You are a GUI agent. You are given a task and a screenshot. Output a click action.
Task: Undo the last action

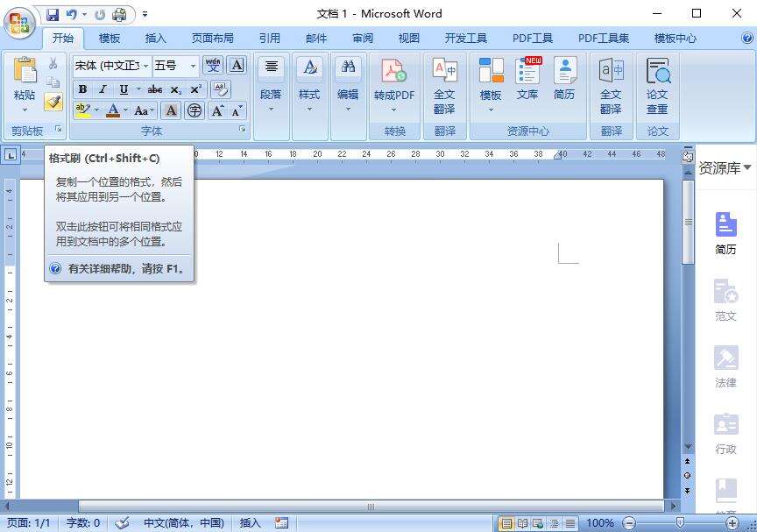(x=72, y=15)
